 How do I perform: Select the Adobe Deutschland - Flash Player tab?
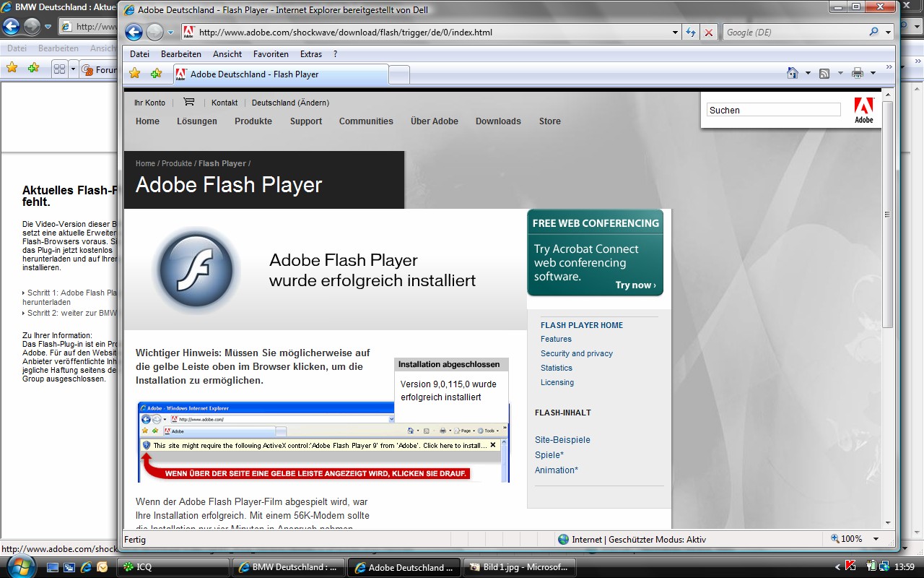tap(281, 74)
